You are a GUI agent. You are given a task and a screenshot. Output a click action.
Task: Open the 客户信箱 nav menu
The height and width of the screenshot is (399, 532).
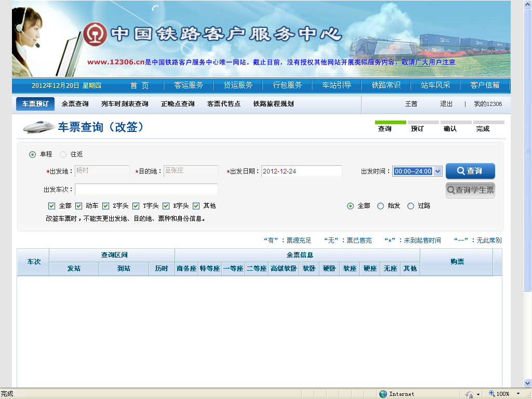[485, 85]
